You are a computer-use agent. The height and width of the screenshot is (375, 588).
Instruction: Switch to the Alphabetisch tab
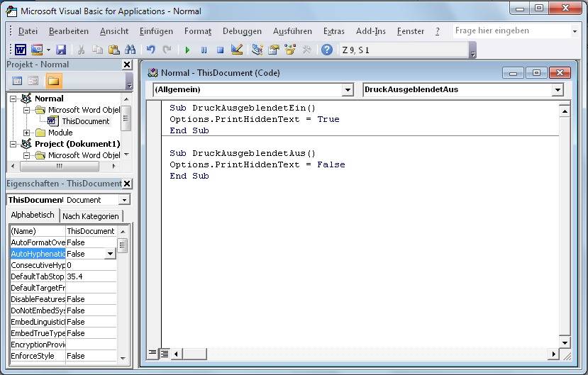point(33,215)
